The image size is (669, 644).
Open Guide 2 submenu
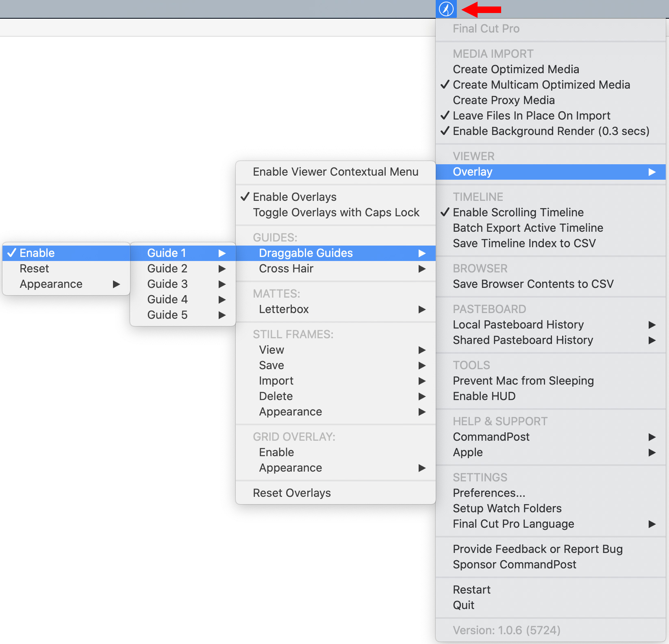(183, 268)
